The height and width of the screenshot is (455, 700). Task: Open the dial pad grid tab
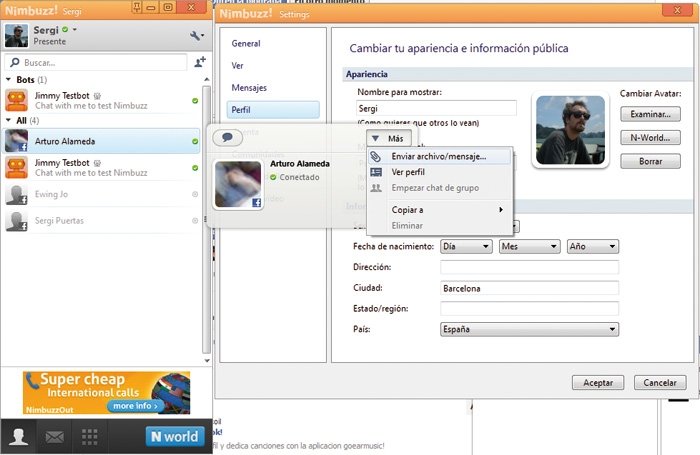click(x=89, y=437)
